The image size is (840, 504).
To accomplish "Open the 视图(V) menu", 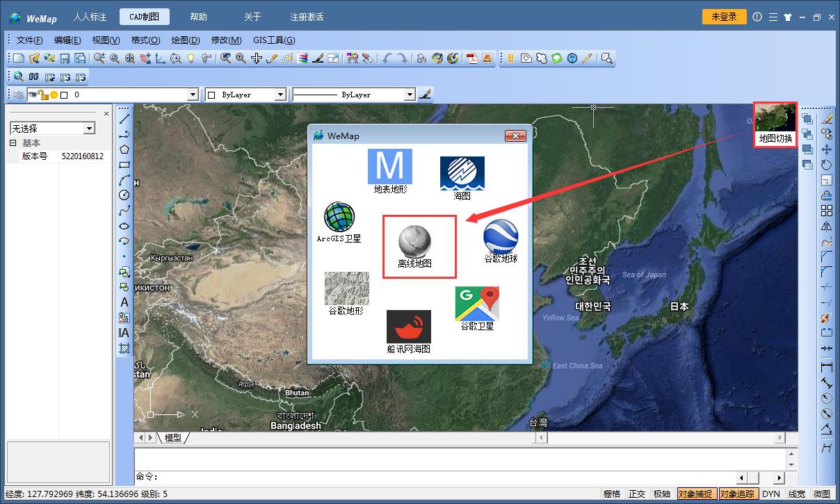I will 106,40.
